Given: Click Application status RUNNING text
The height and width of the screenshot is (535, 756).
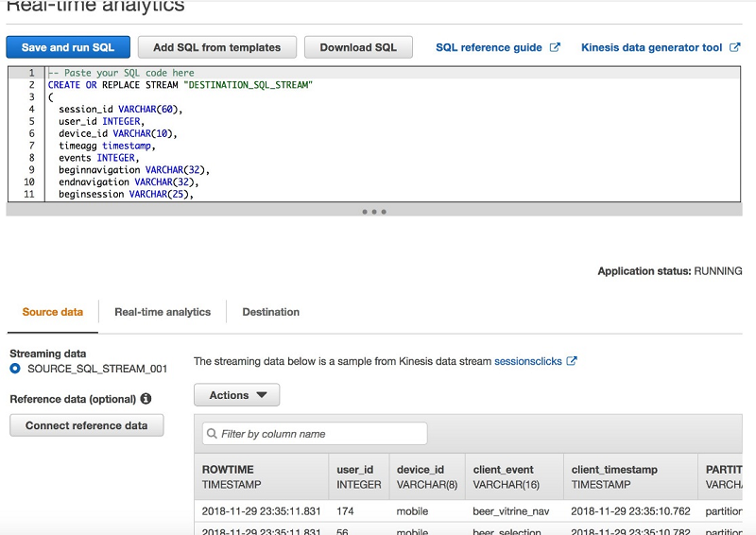Looking at the screenshot, I should pos(670,271).
